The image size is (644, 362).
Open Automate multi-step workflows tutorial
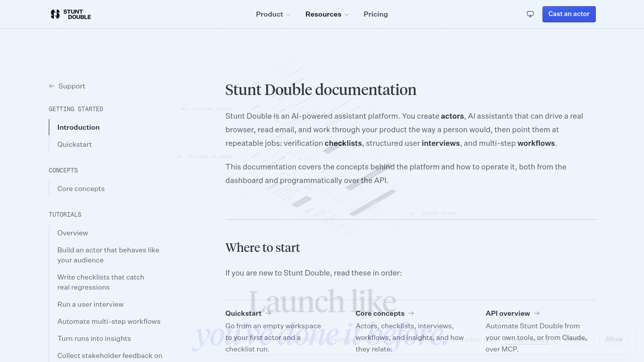pos(109,321)
